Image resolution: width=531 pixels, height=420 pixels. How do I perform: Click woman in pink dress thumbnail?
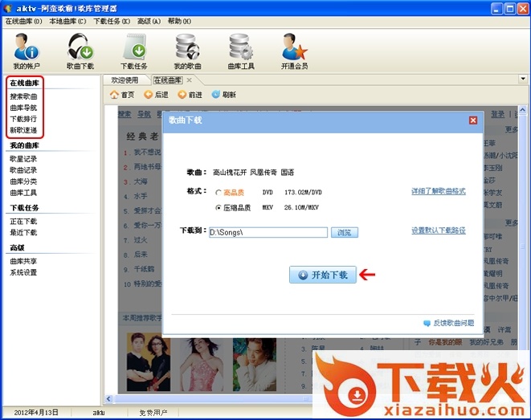202,365
